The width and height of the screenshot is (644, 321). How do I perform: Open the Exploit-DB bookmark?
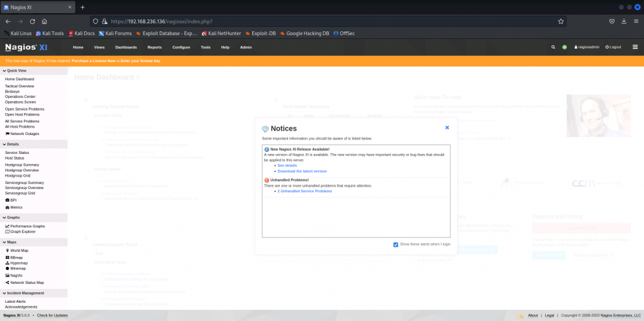tap(260, 34)
